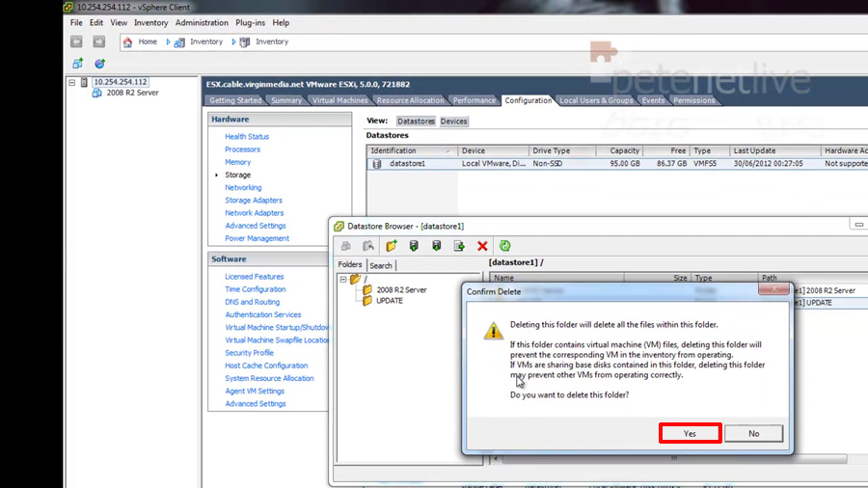This screenshot has height=488, width=868.
Task: Click the document with green arrow icon
Action: (459, 246)
